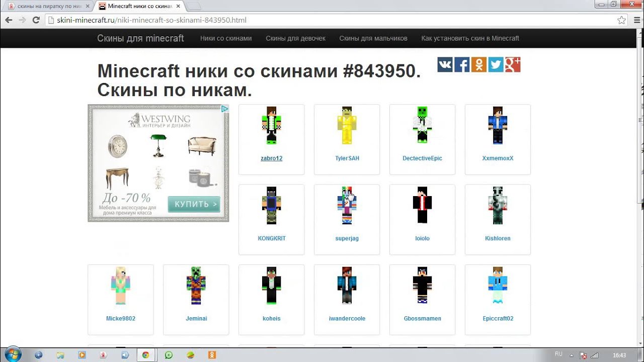Click the Kishloren skin thumbnail

[498, 205]
